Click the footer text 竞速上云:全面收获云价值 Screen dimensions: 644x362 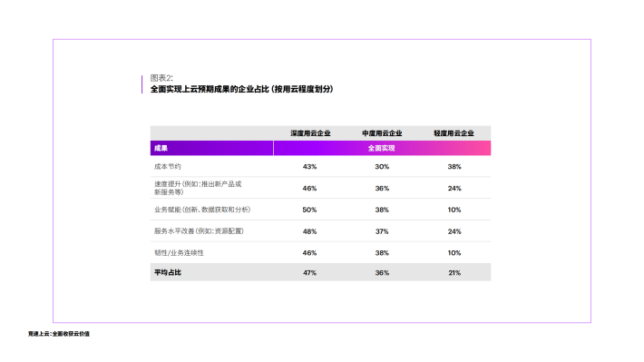point(59,334)
